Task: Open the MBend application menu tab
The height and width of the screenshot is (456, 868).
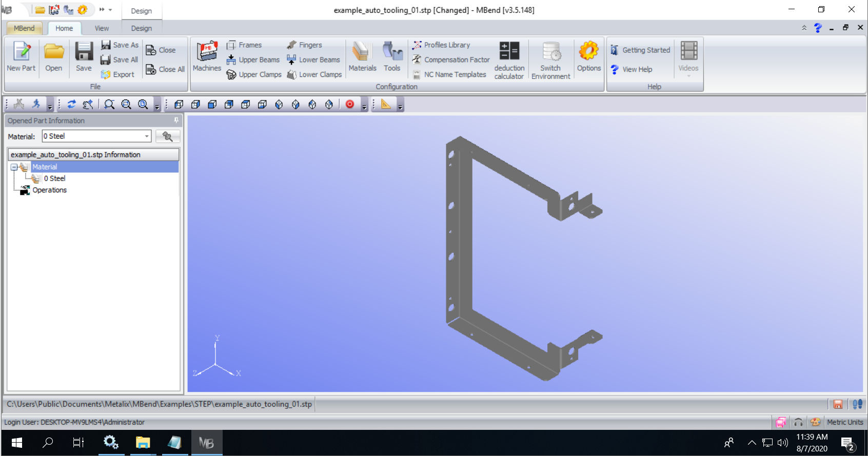Action: pos(24,28)
